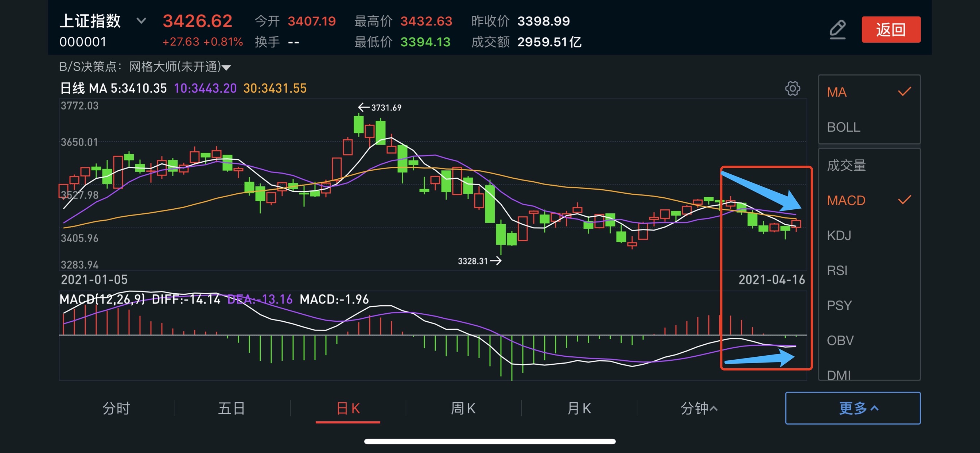Select the MA indicator
Image resolution: width=980 pixels, height=453 pixels.
[x=869, y=92]
